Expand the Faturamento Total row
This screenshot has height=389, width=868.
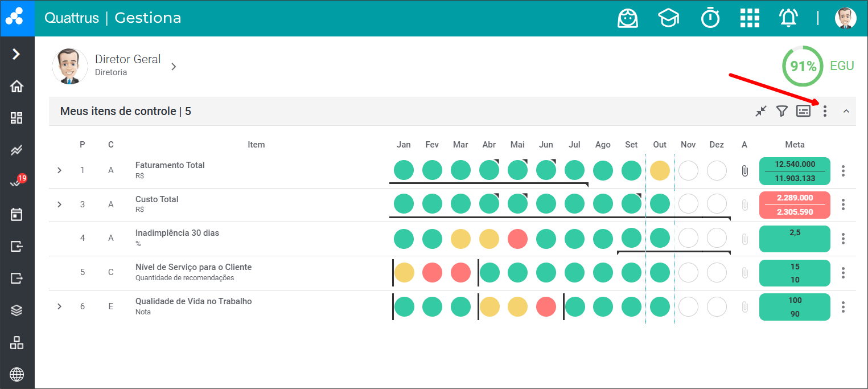[x=59, y=170]
